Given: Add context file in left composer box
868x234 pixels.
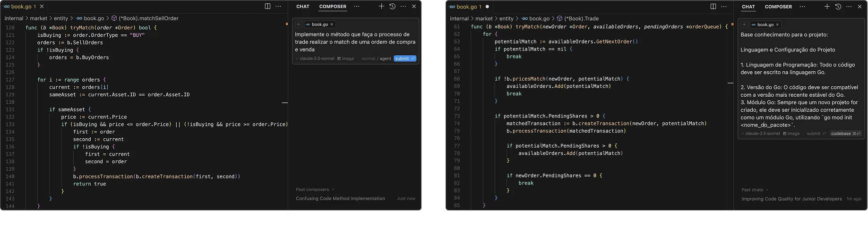Looking at the screenshot, I should click(299, 25).
